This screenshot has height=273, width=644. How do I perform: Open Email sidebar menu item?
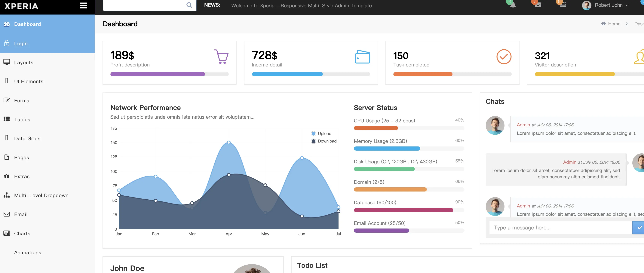point(47,214)
